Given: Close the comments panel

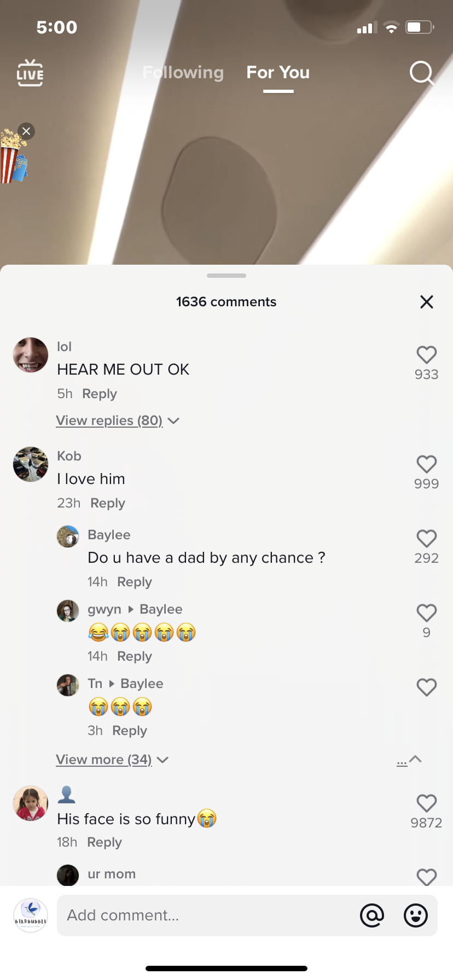Looking at the screenshot, I should [x=427, y=302].
